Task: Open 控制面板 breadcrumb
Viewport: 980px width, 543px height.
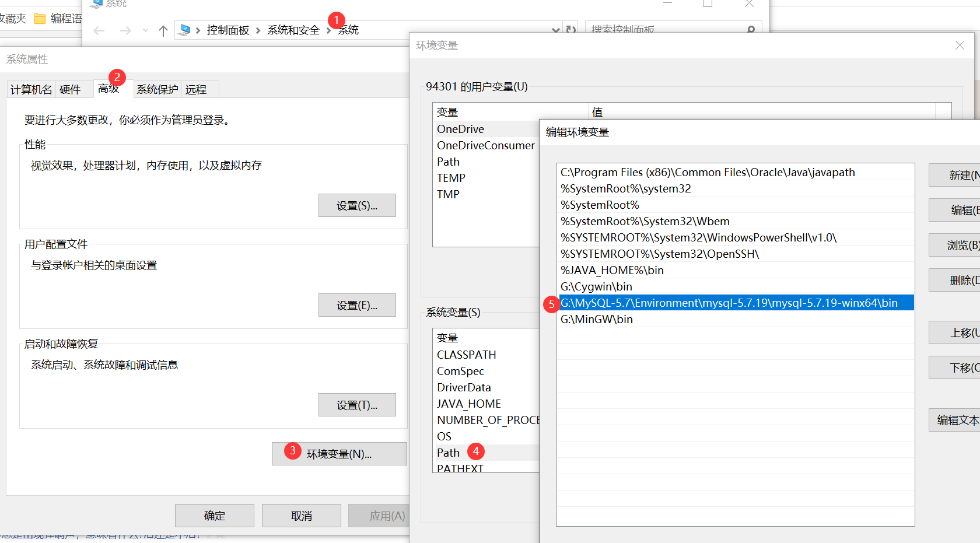Action: point(228,30)
